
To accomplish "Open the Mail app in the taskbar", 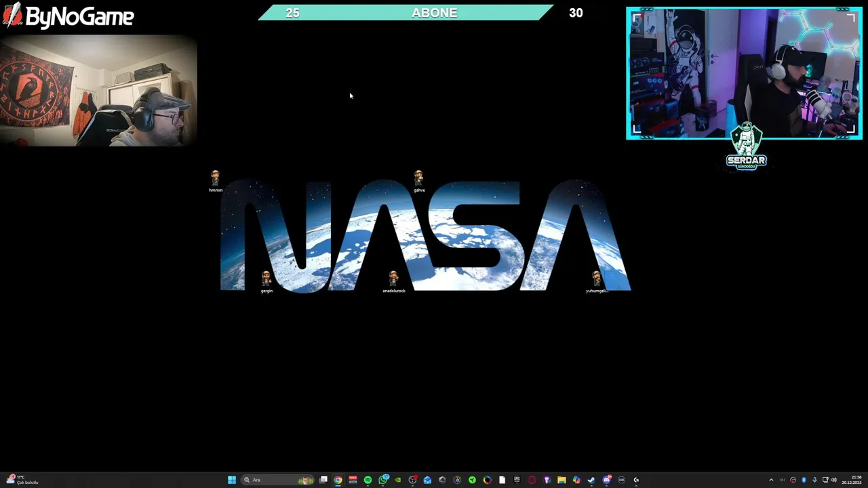I will tap(427, 480).
